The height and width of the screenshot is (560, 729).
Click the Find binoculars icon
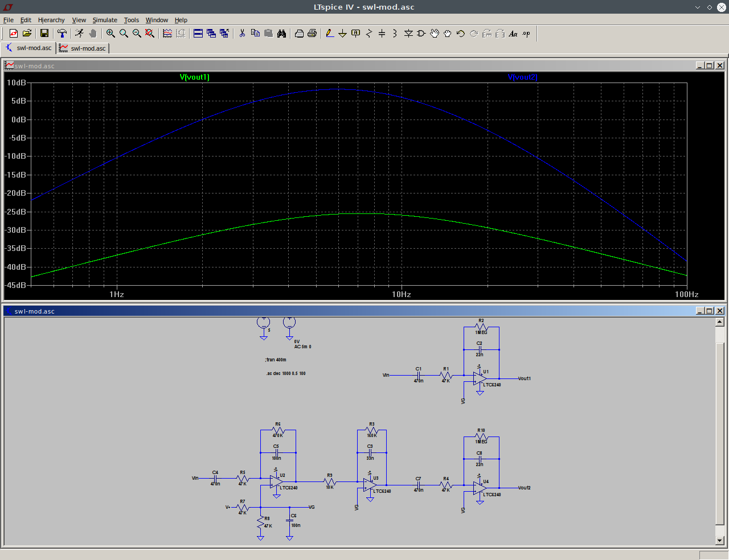point(281,34)
